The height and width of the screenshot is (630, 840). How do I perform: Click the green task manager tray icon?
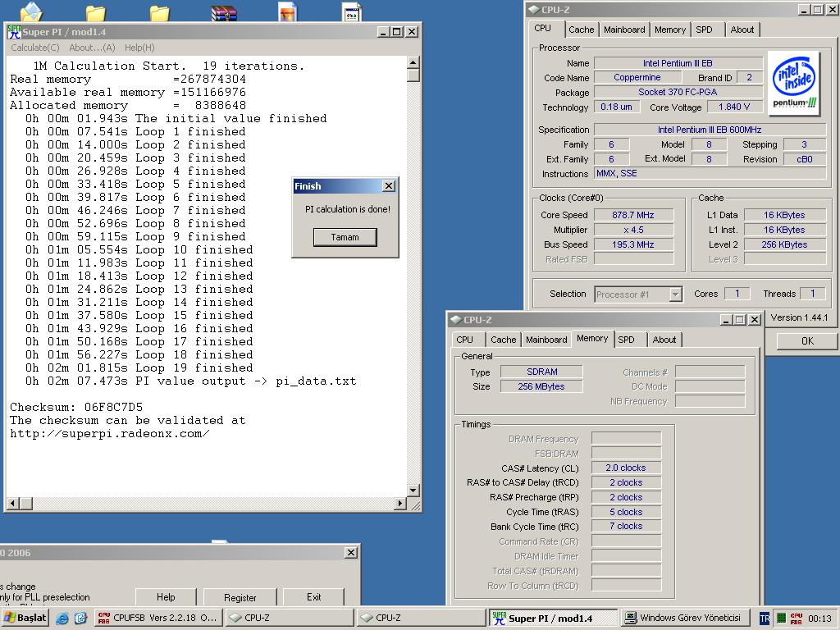tap(782, 619)
